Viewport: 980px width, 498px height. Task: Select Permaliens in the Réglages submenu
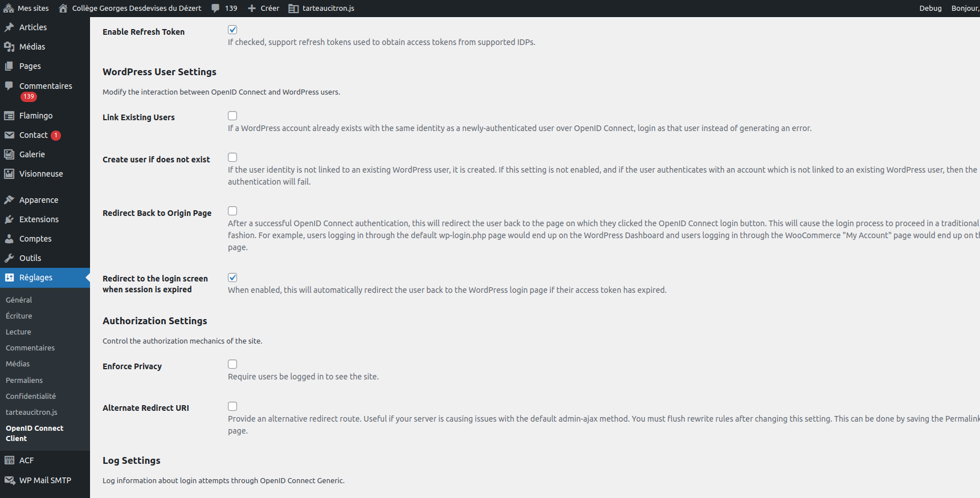click(x=24, y=380)
